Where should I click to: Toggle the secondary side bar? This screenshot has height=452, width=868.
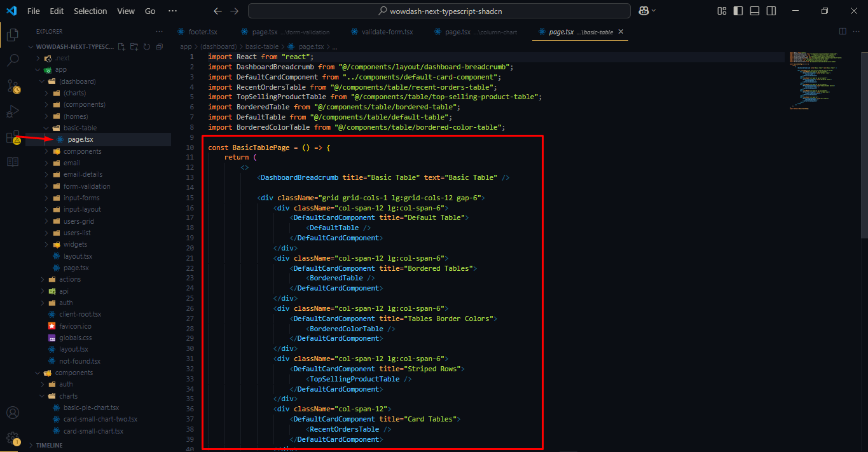tap(771, 10)
